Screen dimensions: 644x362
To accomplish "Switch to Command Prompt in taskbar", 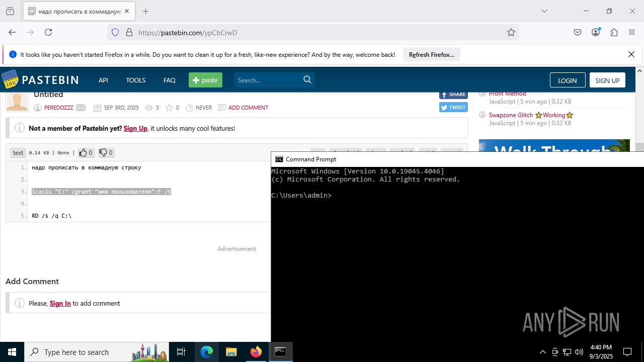I will [280, 352].
